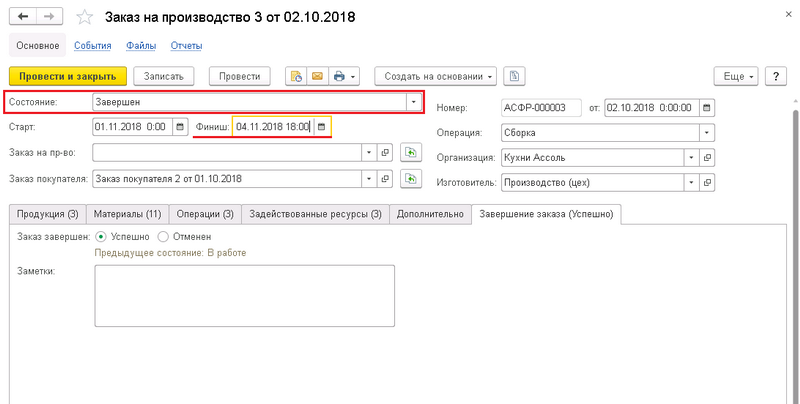Click the favorites star icon
This screenshot has height=404, width=800.
86,17
